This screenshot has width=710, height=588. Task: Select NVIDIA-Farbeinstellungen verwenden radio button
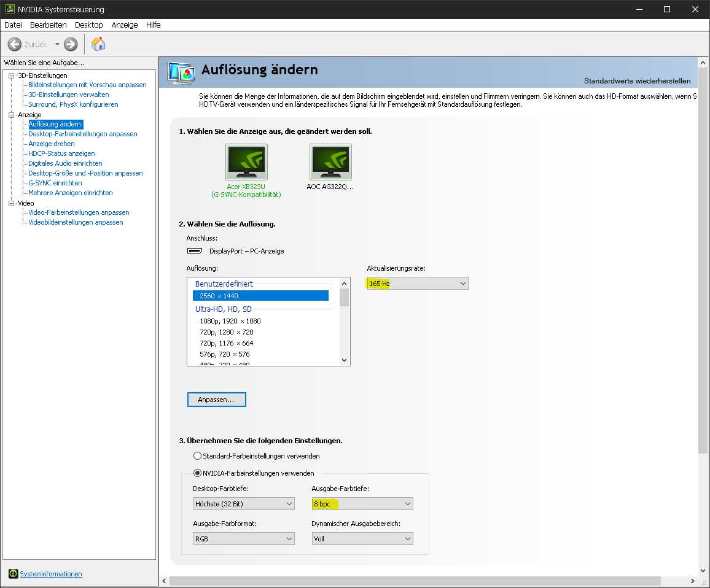coord(197,473)
